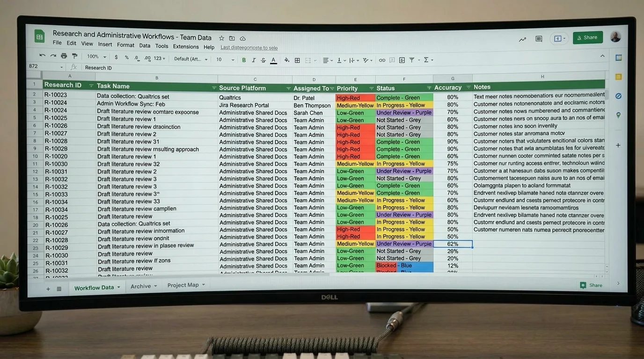The height and width of the screenshot is (359, 644).
Task: Switch to the Project Map sheet tab
Action: [x=186, y=285]
